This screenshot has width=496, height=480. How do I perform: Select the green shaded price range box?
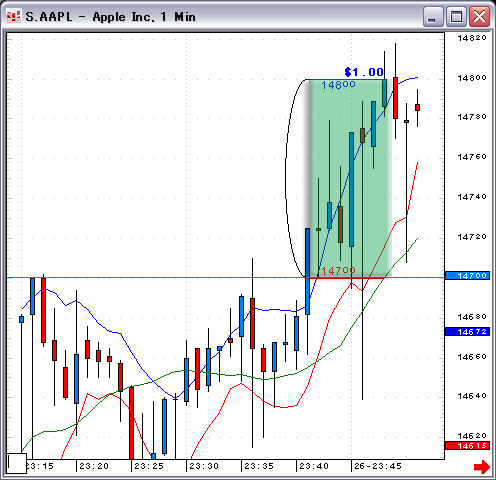(x=350, y=178)
